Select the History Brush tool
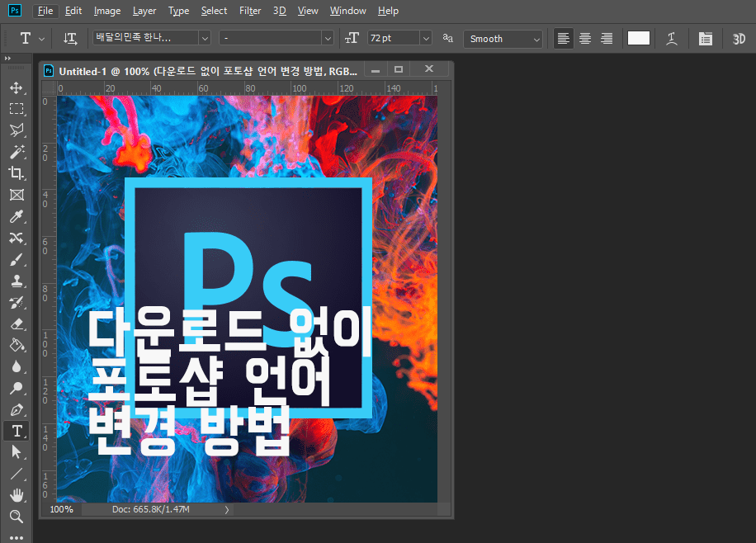 click(17, 302)
